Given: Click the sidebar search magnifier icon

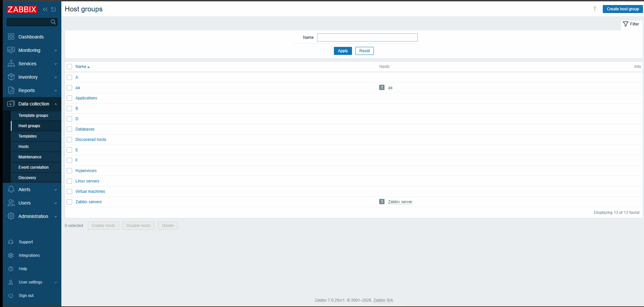Looking at the screenshot, I should click(53, 22).
